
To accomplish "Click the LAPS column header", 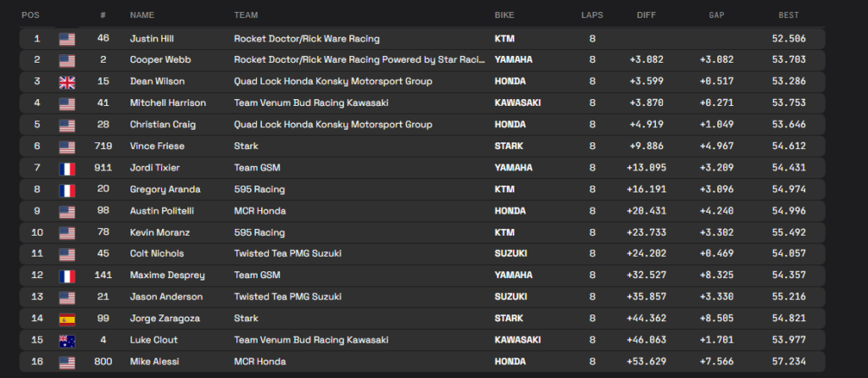I will tap(593, 15).
